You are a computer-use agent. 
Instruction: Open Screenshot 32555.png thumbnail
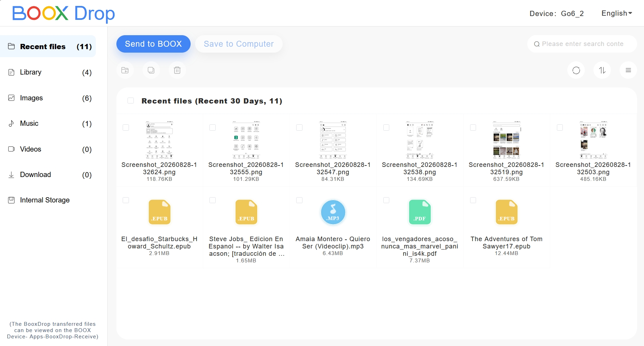pyautogui.click(x=246, y=140)
